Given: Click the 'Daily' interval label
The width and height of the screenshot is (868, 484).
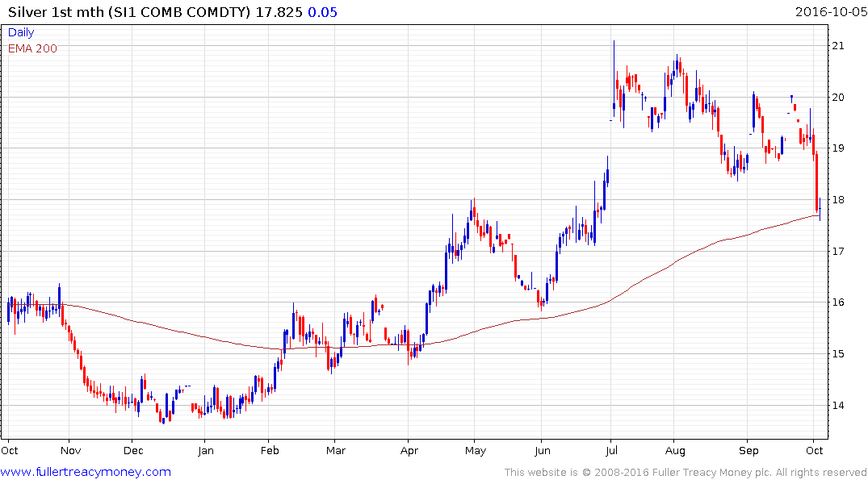Looking at the screenshot, I should point(21,32).
